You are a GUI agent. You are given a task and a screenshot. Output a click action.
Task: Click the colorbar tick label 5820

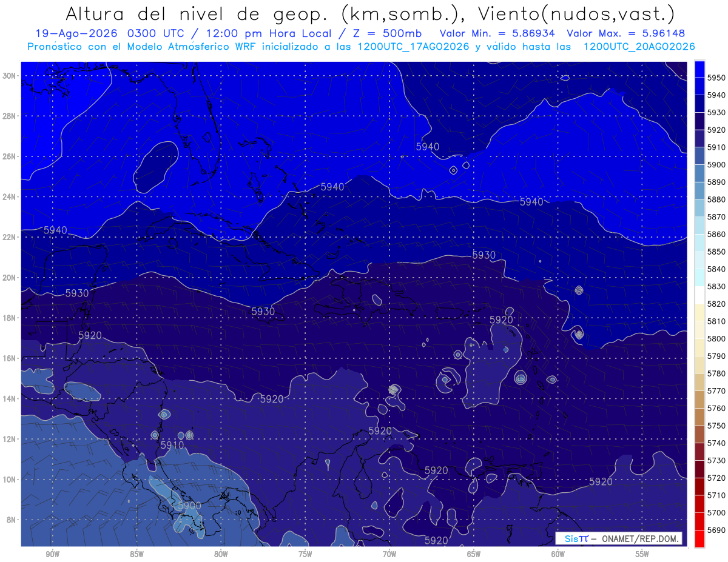[x=716, y=304]
